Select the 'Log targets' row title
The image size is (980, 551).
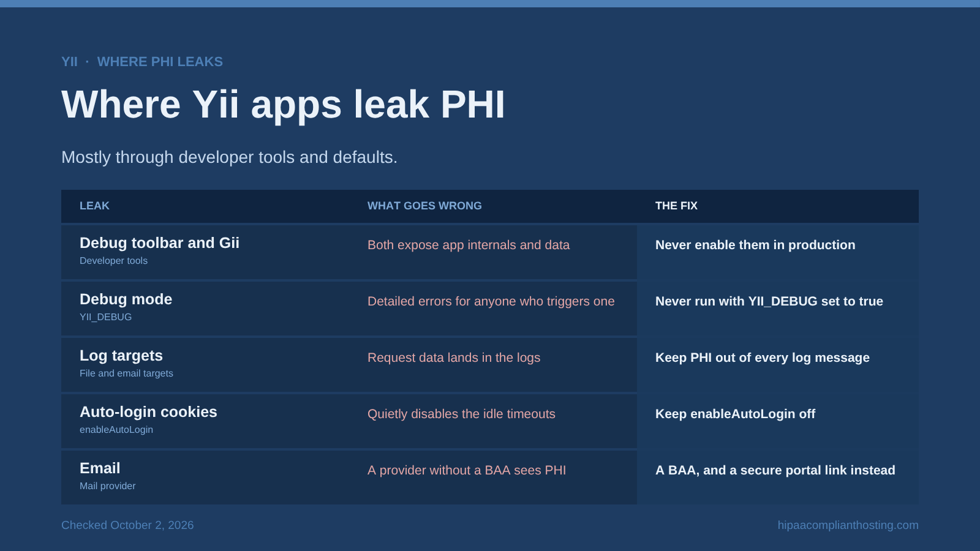coord(121,356)
